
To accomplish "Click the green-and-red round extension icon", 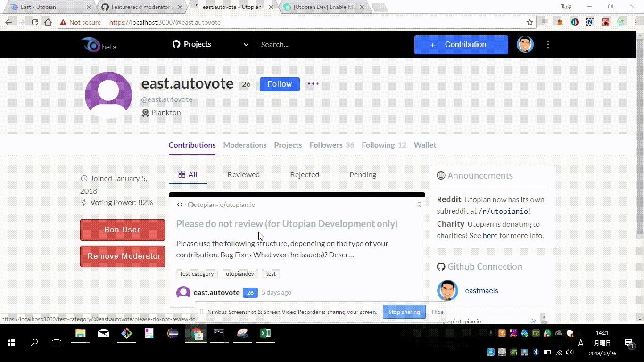I will [x=575, y=22].
